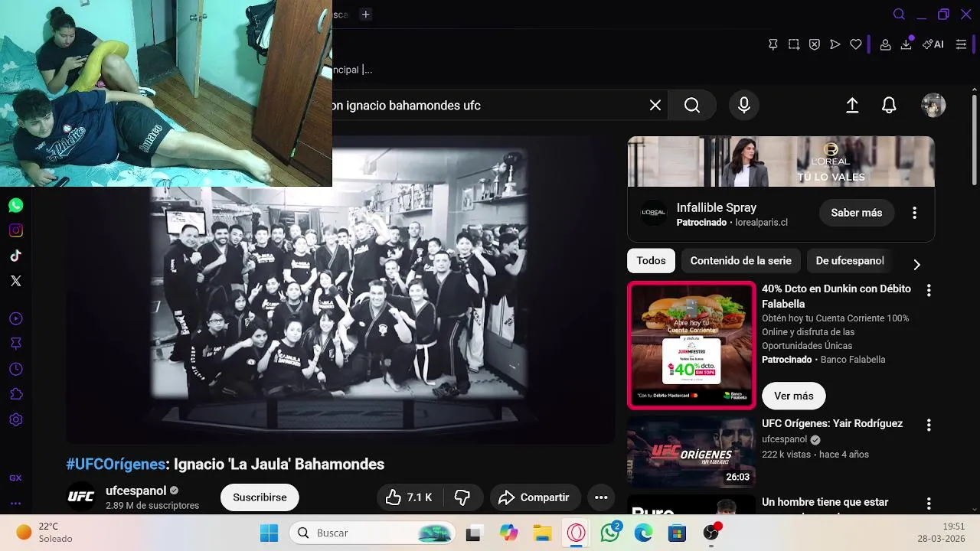Viewport: 980px width, 551px height.
Task: Open UFC Orígenes: Yair Rodríguez title
Action: (x=832, y=423)
